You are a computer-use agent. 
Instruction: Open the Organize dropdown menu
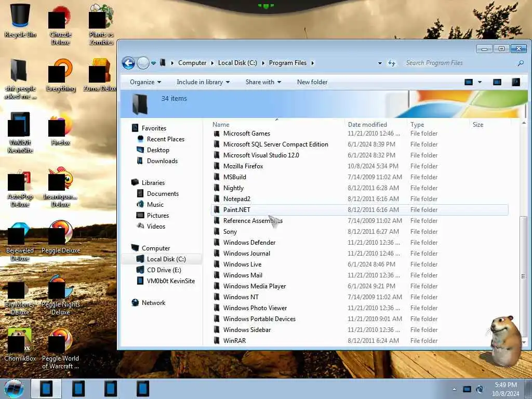[x=145, y=82]
